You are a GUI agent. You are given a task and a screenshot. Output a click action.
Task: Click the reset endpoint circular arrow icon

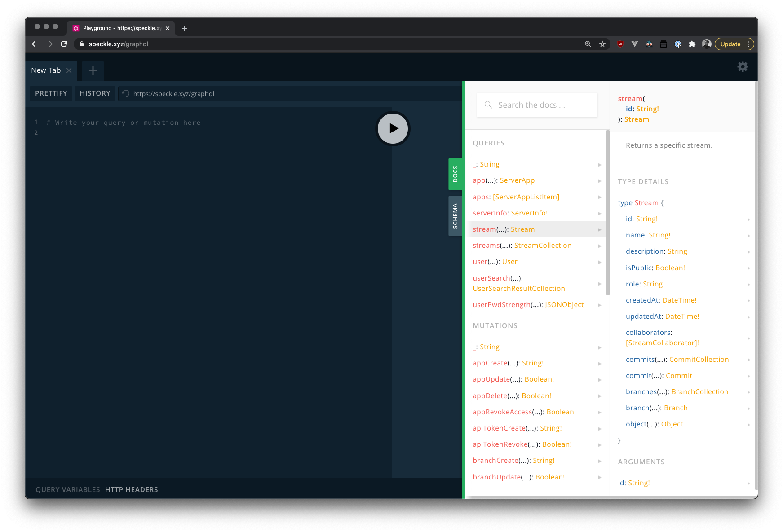[x=125, y=93]
